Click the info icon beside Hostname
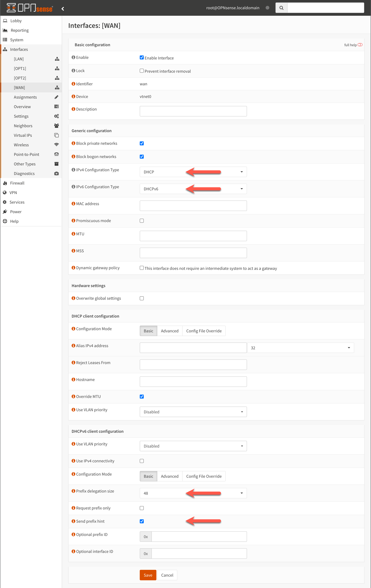 pos(73,379)
